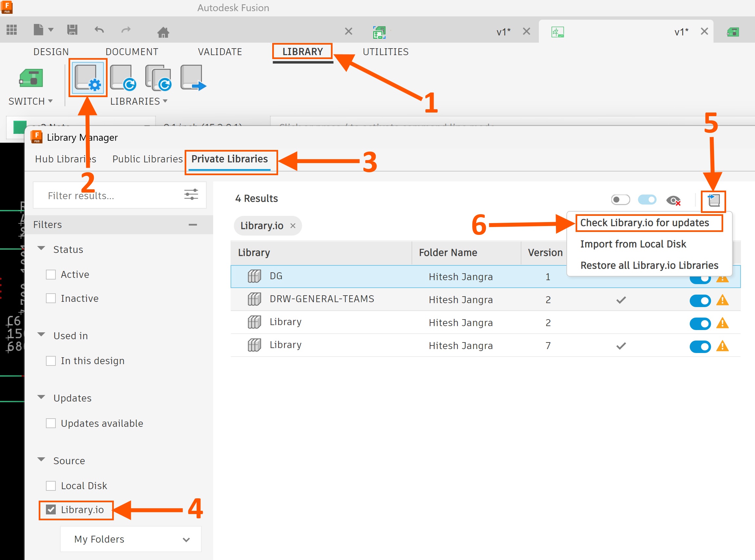Viewport: 755px width, 560px height.
Task: Open the UTILITIES ribbon tab
Action: click(386, 52)
